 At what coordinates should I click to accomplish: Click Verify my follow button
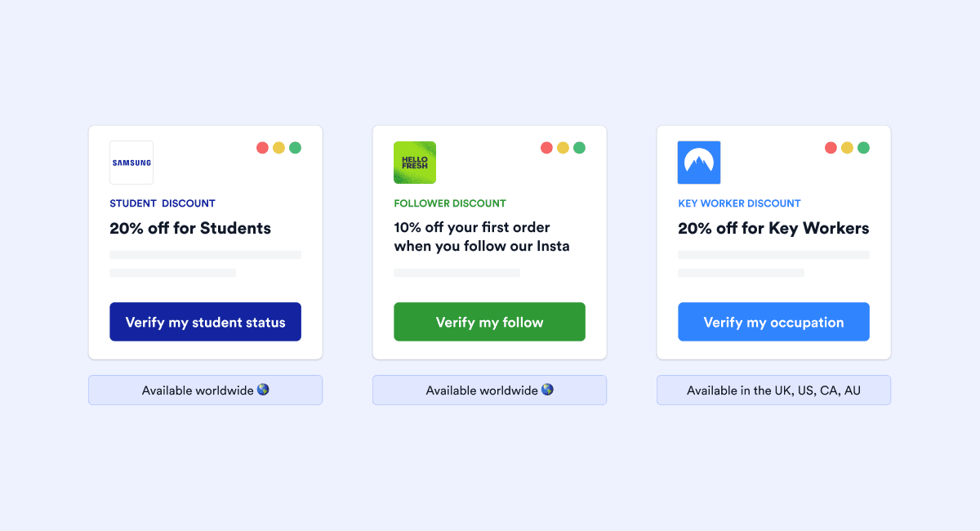(x=490, y=322)
